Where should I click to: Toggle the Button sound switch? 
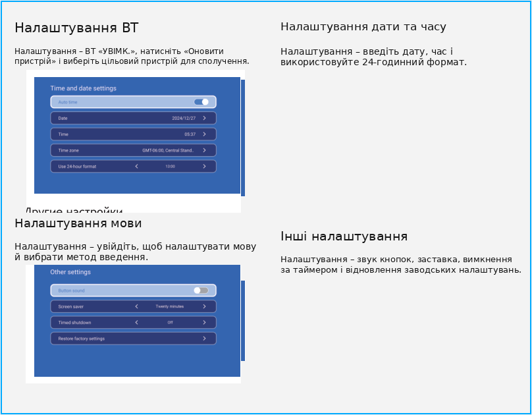(201, 290)
